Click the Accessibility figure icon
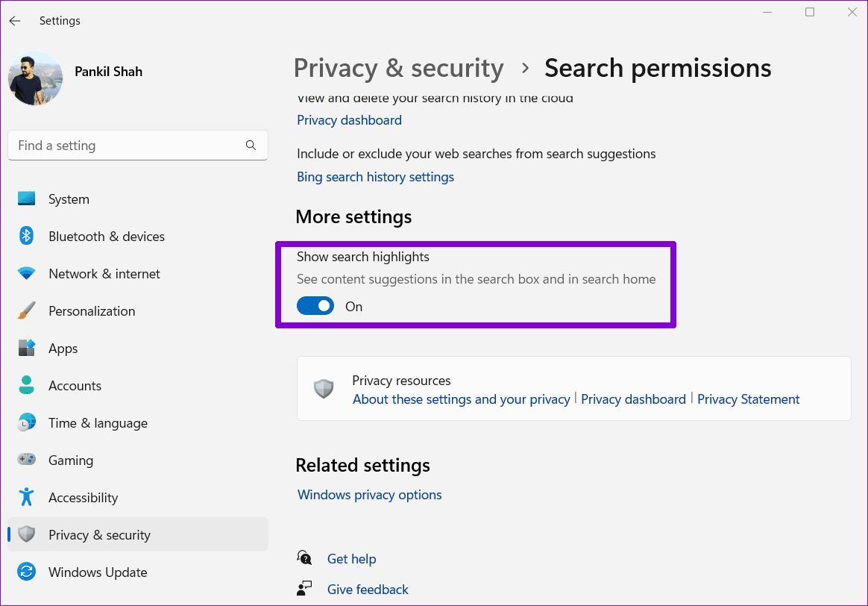The width and height of the screenshot is (868, 606). 26,497
